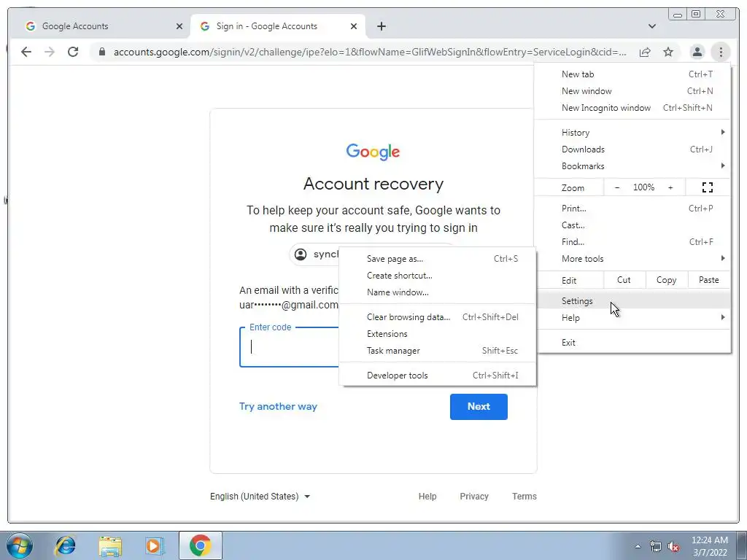Select Name window... in submenu
The width and height of the screenshot is (747, 560).
point(438,292)
